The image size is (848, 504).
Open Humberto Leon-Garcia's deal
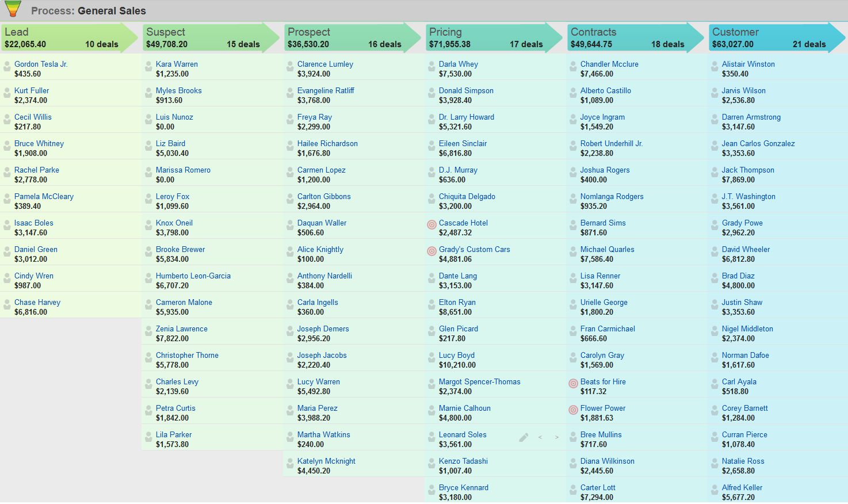point(193,276)
